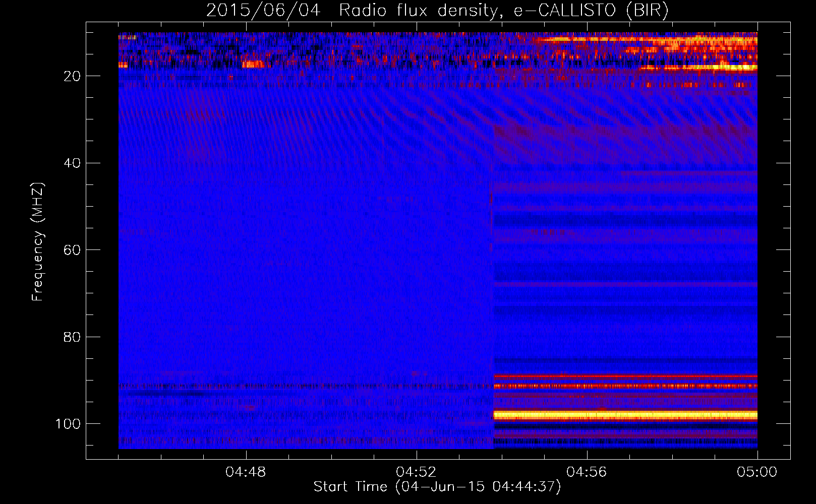The height and width of the screenshot is (504, 816).
Task: Click the bright yellow band near 98 MHz
Action: 625,415
